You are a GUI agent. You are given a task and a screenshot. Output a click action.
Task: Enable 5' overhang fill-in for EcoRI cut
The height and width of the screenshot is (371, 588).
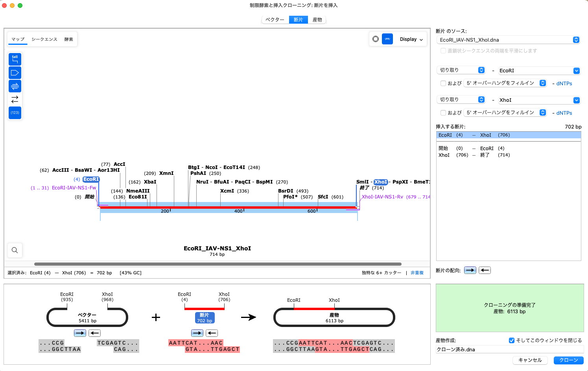click(443, 83)
